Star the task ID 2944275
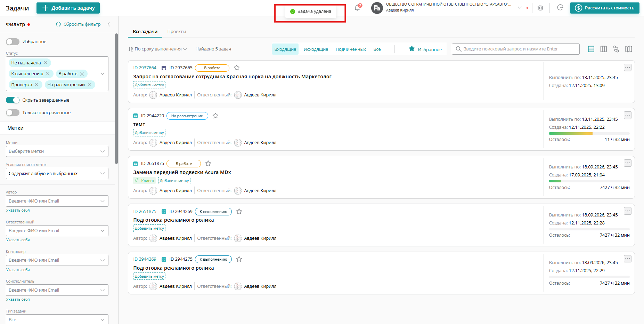 (239, 259)
